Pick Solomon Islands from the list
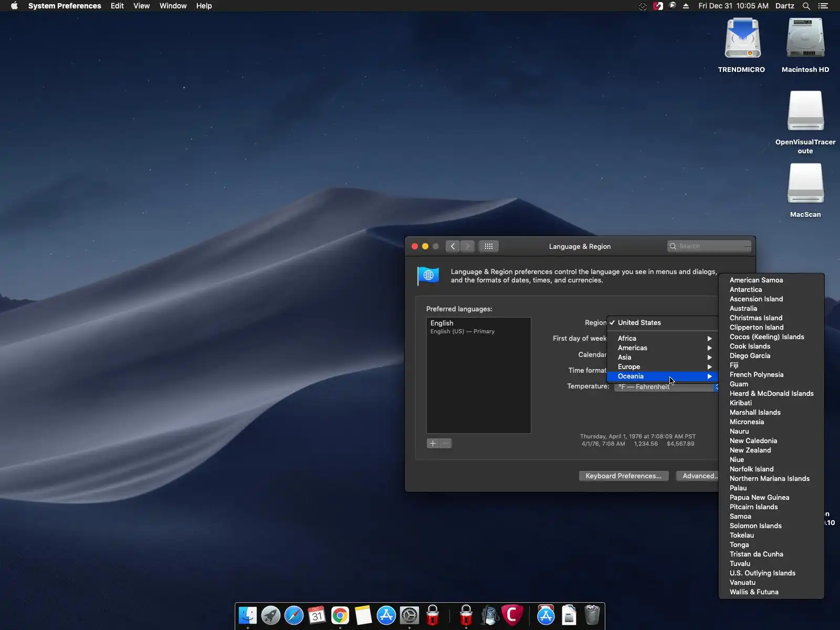Image resolution: width=840 pixels, height=630 pixels. coord(771,526)
